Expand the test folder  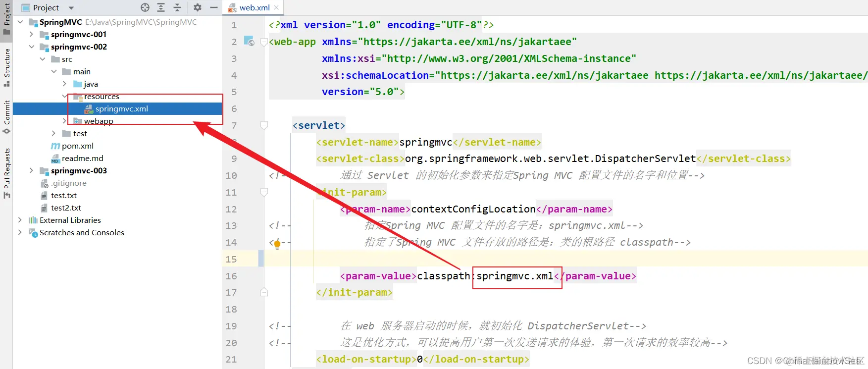[54, 133]
